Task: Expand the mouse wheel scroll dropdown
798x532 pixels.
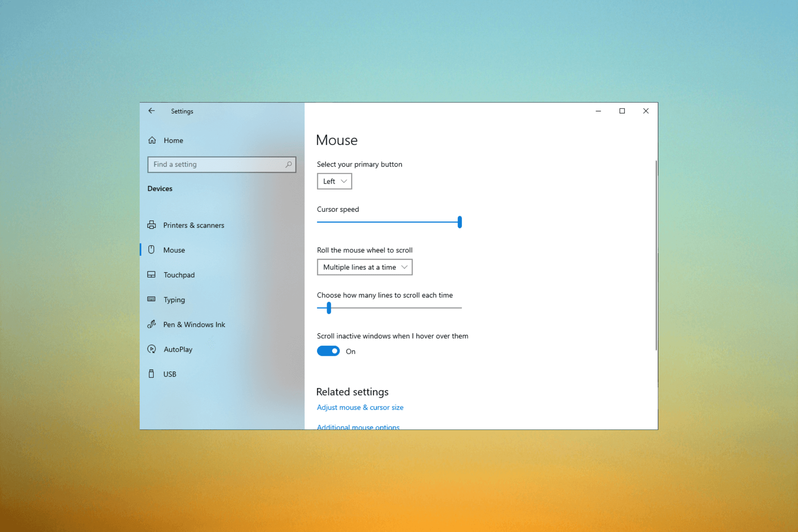Action: point(363,266)
